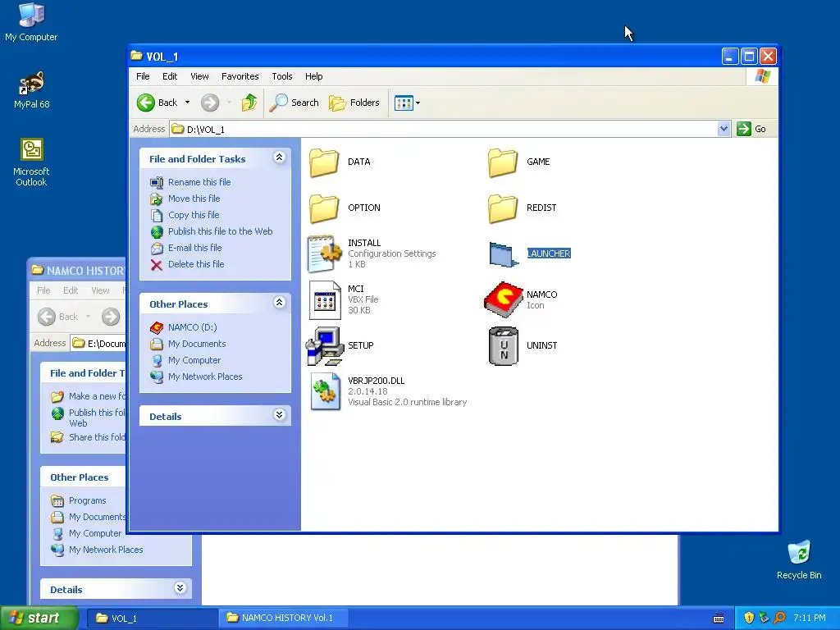Select the INSTALL configuration settings file
The width and height of the screenshot is (840, 630).
[325, 254]
